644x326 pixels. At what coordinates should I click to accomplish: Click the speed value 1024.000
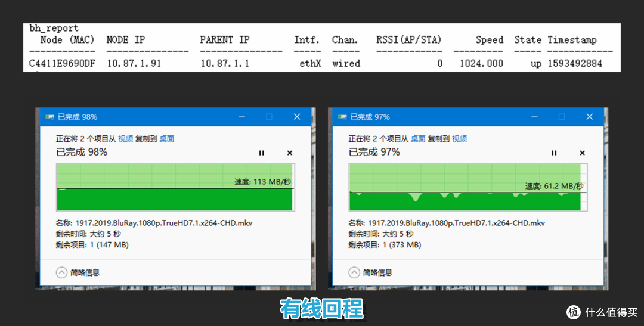[x=481, y=63]
